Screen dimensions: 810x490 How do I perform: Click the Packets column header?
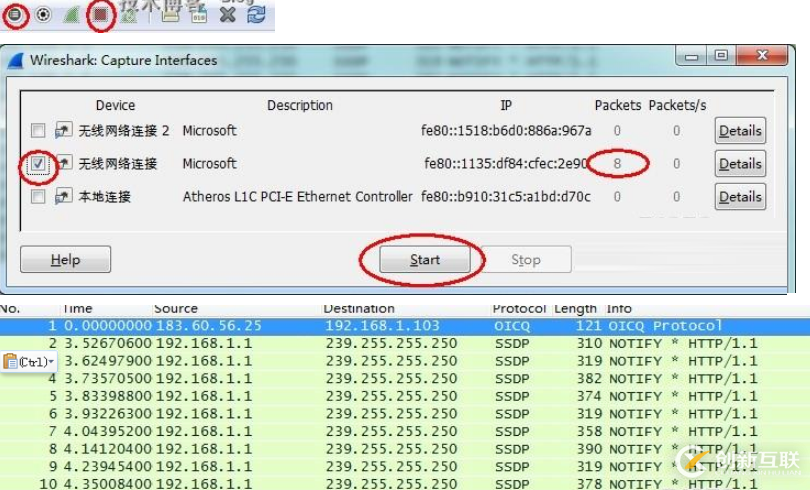point(618,105)
